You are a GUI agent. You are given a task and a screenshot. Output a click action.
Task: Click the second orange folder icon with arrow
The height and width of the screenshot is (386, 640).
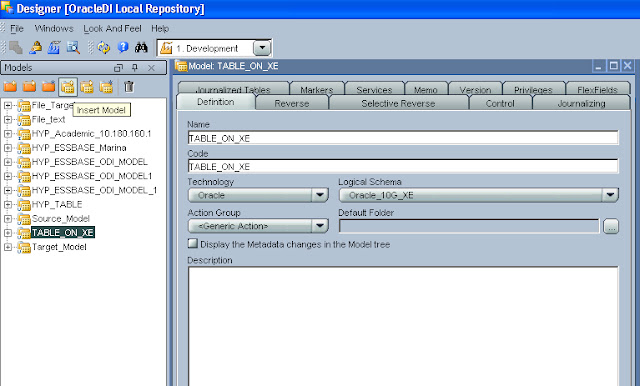pyautogui.click(x=29, y=87)
